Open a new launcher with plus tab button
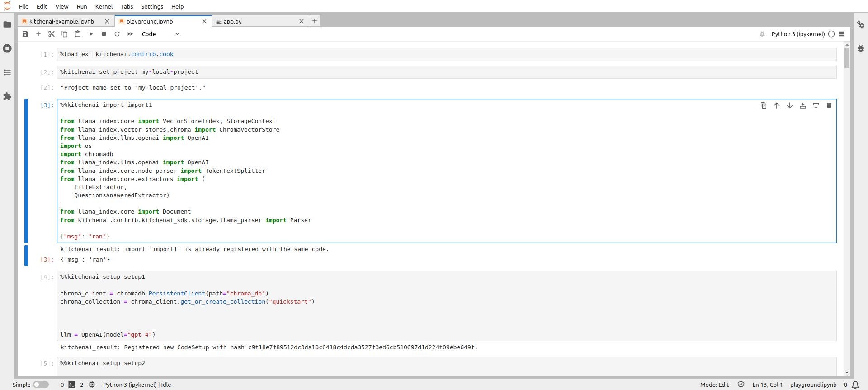 coord(315,21)
